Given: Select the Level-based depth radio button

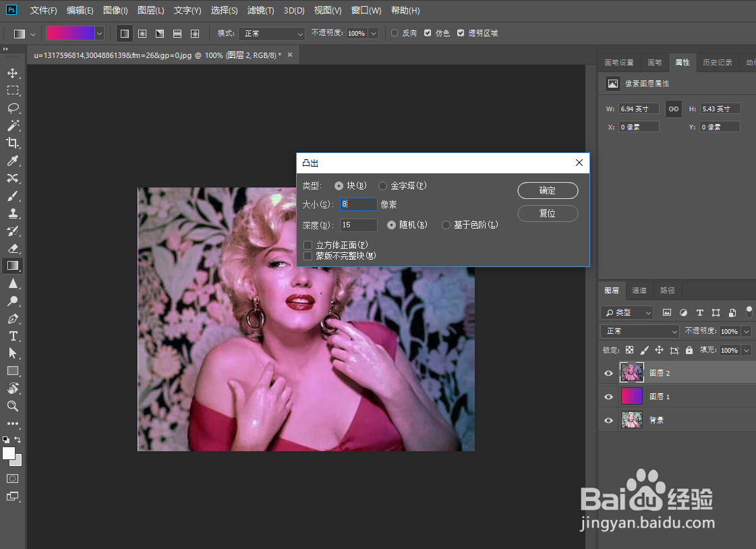Looking at the screenshot, I should click(x=446, y=225).
